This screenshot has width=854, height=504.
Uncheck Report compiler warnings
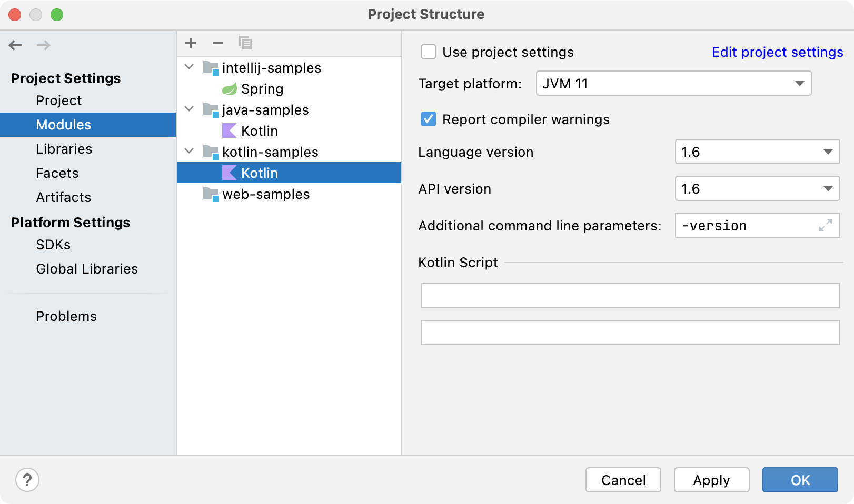[429, 119]
